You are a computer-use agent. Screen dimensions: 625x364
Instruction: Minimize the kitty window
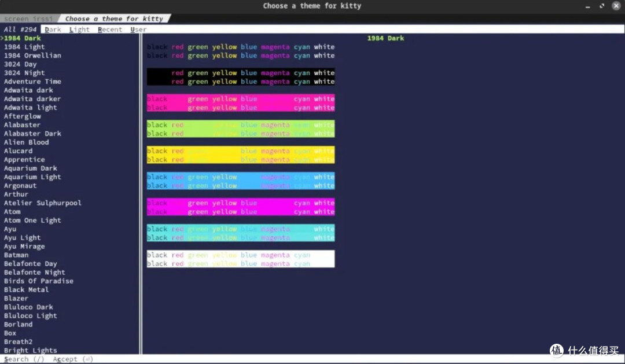(x=587, y=6)
